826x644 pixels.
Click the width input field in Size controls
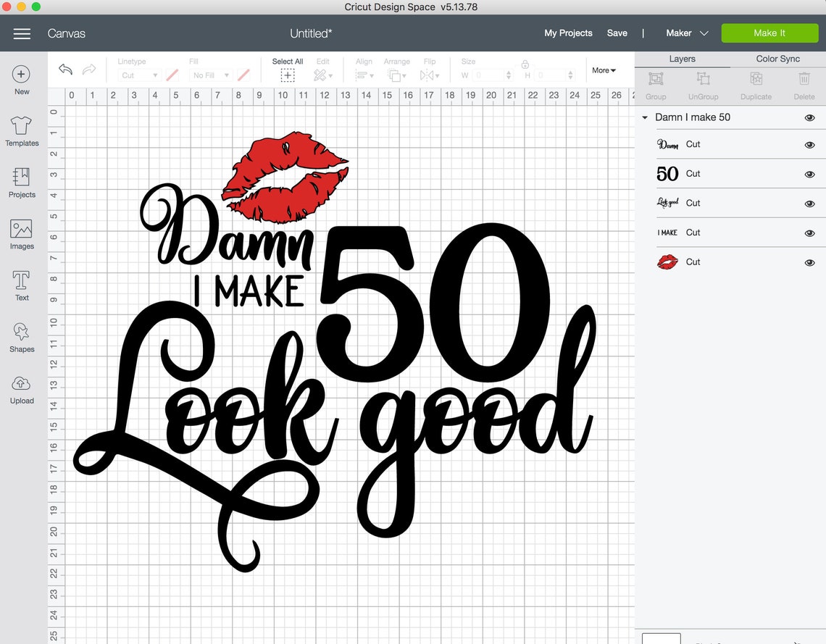point(484,75)
